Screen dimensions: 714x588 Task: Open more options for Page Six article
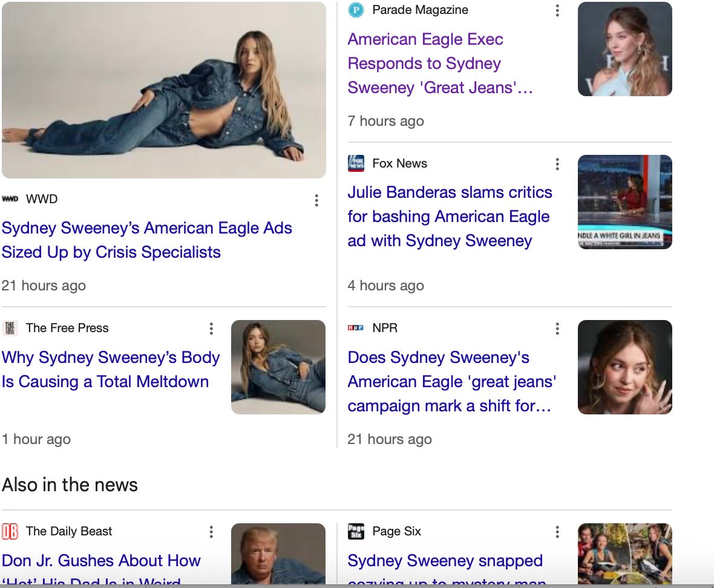point(557,532)
